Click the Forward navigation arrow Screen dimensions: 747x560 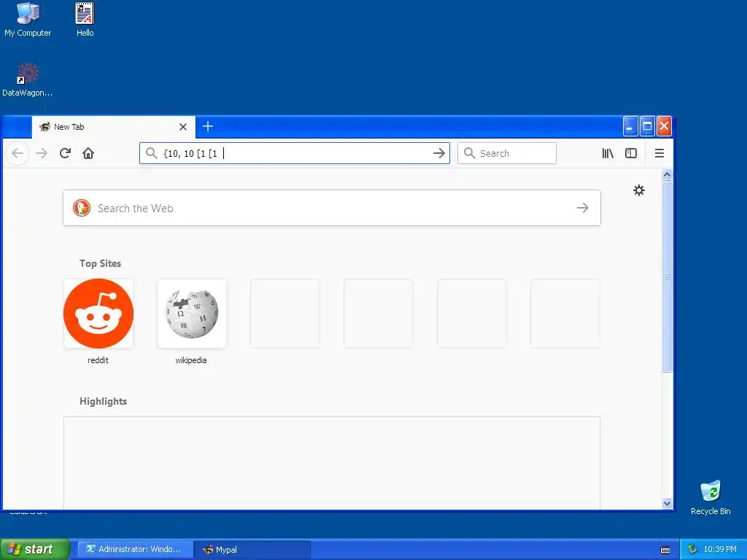coord(42,153)
